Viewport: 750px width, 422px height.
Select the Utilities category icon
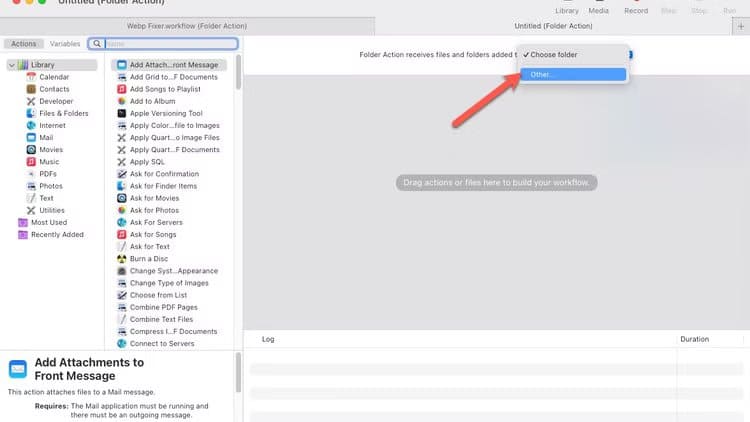pyautogui.click(x=31, y=210)
